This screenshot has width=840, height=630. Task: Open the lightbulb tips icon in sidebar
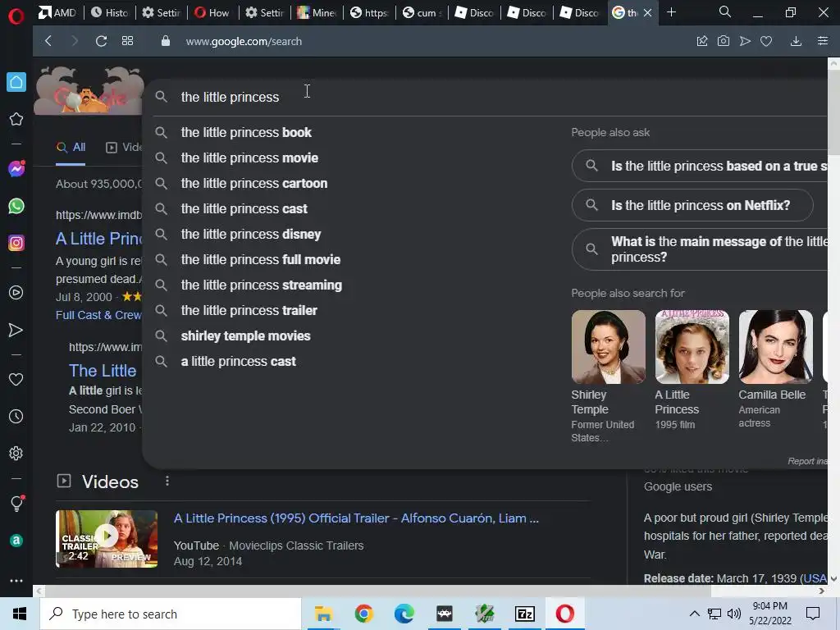tap(16, 503)
